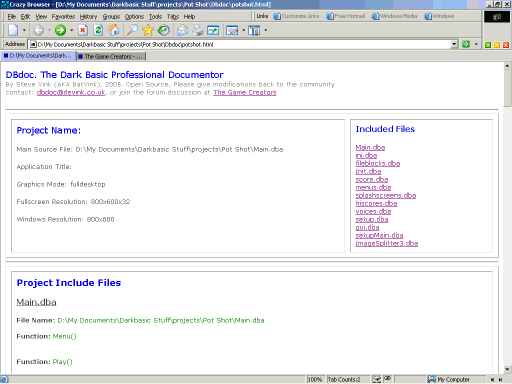
Task: Open the Go button dropdown arrow
Action: coord(476,44)
